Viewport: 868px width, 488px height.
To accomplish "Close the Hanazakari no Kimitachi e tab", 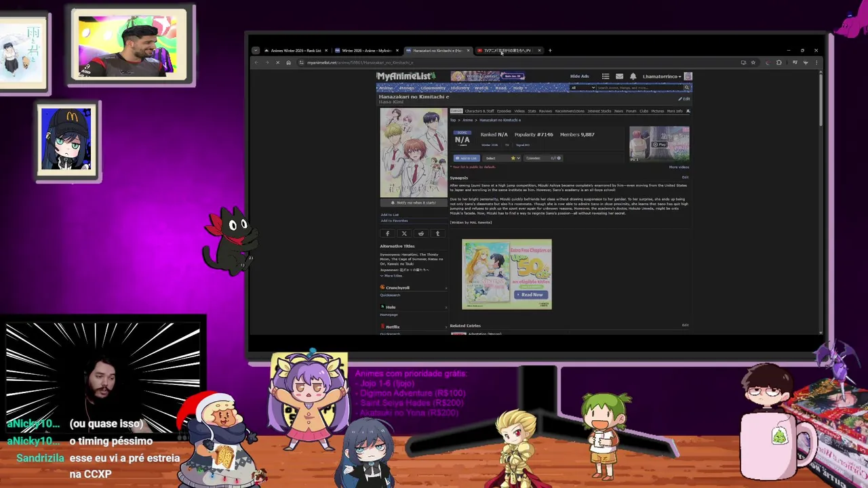I will (x=468, y=50).
